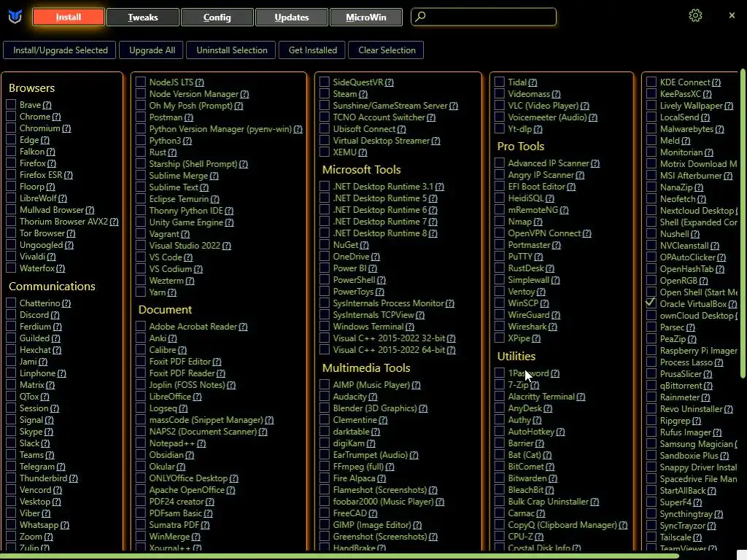Click the horizontal scrollbar at bottom
747x560 pixels.
(x=339, y=556)
